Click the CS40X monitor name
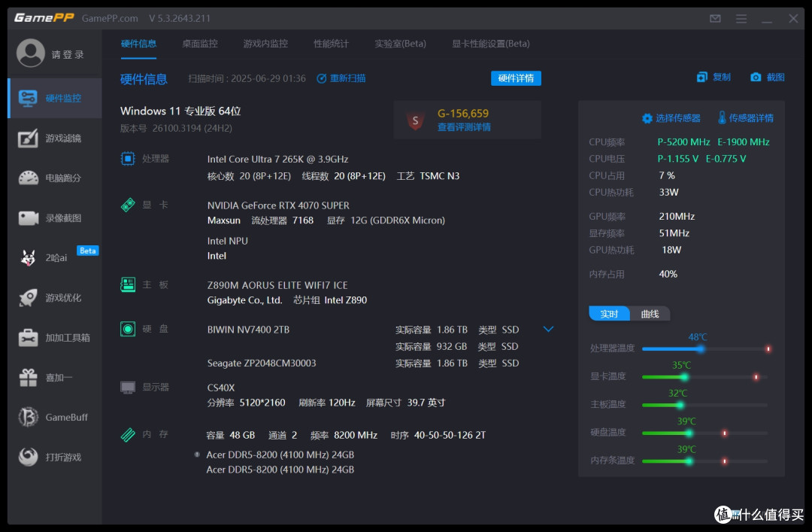 [x=220, y=388]
